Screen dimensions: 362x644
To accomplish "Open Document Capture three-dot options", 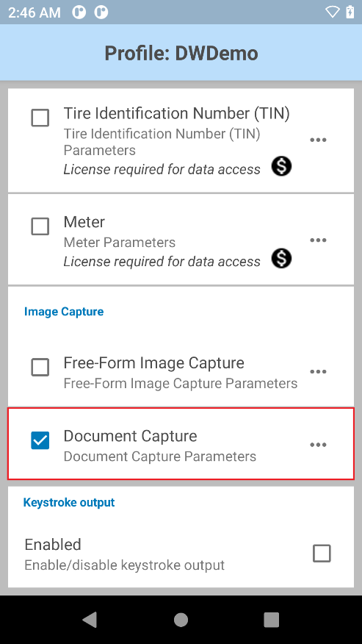I will click(x=318, y=445).
